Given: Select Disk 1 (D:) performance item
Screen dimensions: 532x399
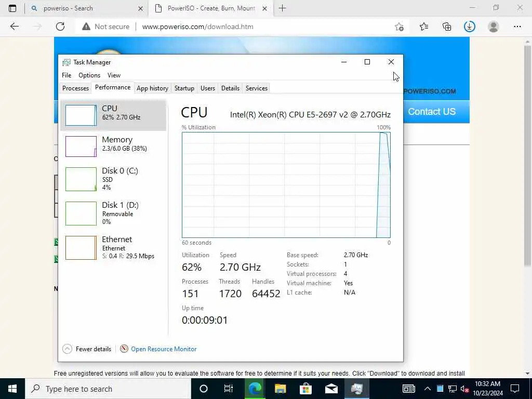Looking at the screenshot, I should point(113,214).
